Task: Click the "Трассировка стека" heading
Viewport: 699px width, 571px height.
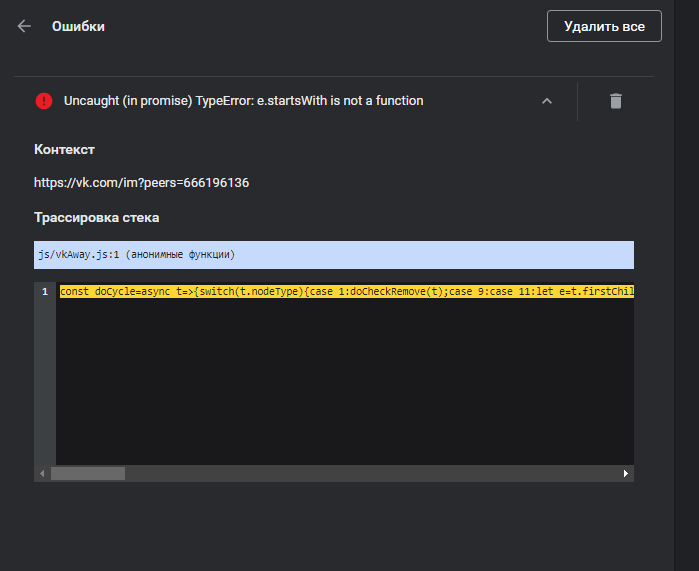Action: (97, 218)
